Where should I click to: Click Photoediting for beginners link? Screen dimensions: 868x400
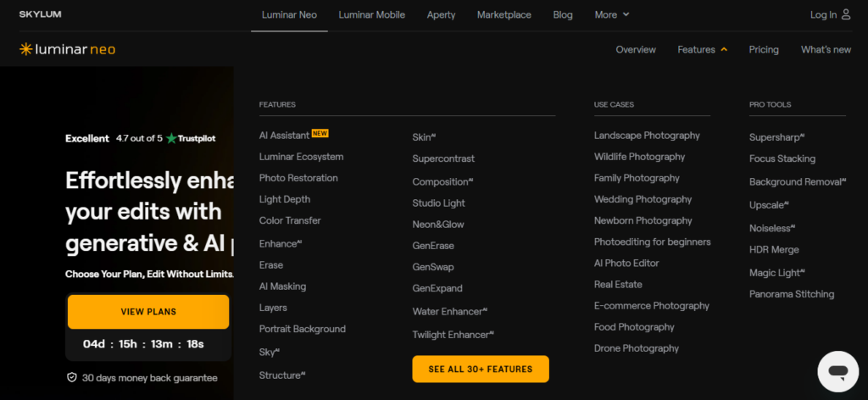pyautogui.click(x=652, y=242)
